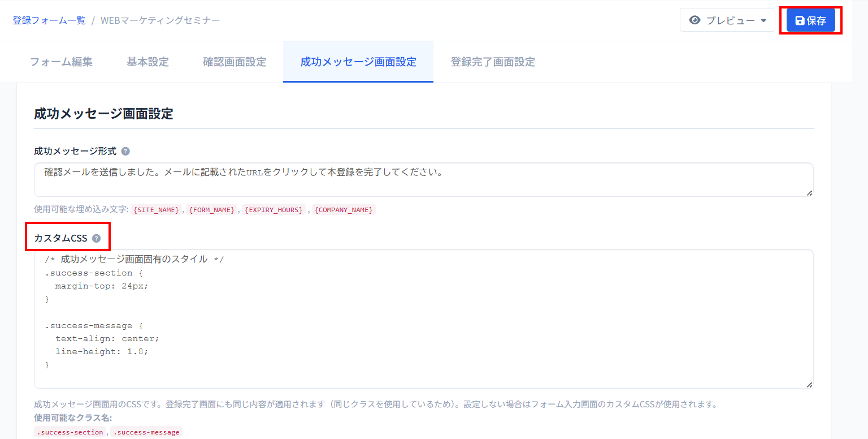Click the {COMPANY_NAME} placeholder tag

pyautogui.click(x=344, y=210)
